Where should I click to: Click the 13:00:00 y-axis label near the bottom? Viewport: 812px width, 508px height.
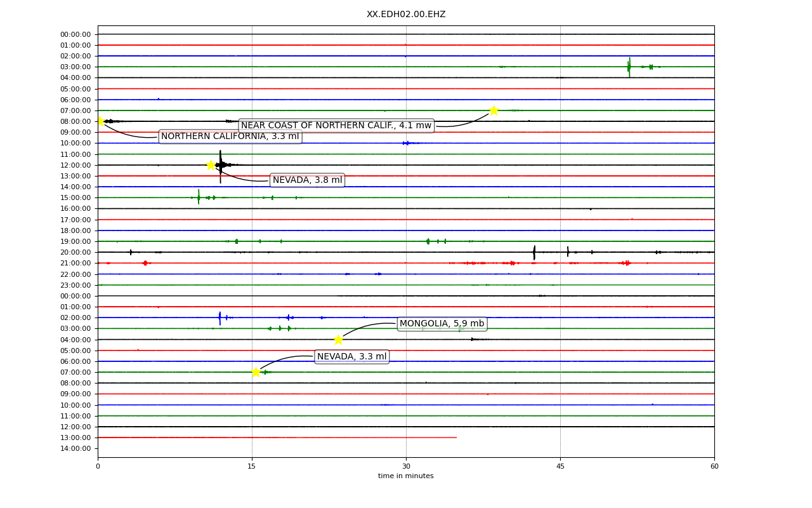[x=75, y=438]
